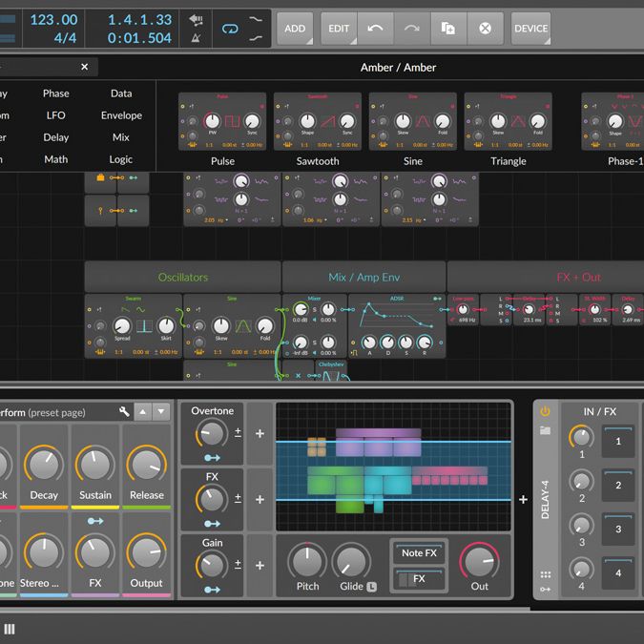Open the grid patch preview thumbnail
Image resolution: width=644 pixels, height=644 pixels.
pos(393,467)
